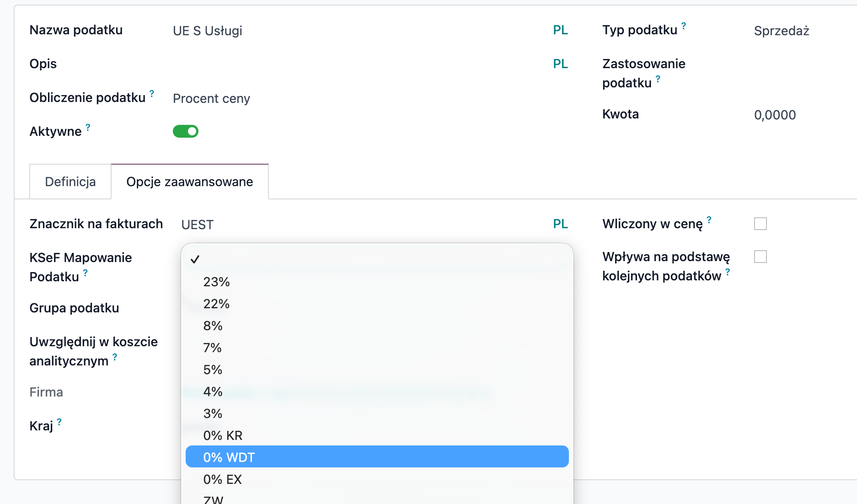Image resolution: width=857 pixels, height=504 pixels.
Task: Select the empty checked option in dropdown
Action: 377,259
